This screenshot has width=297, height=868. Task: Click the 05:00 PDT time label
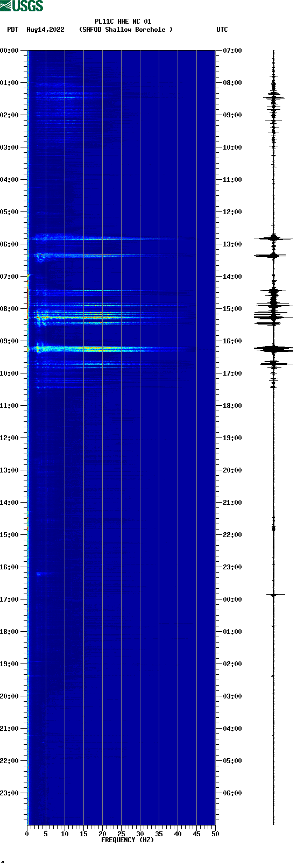(10, 212)
